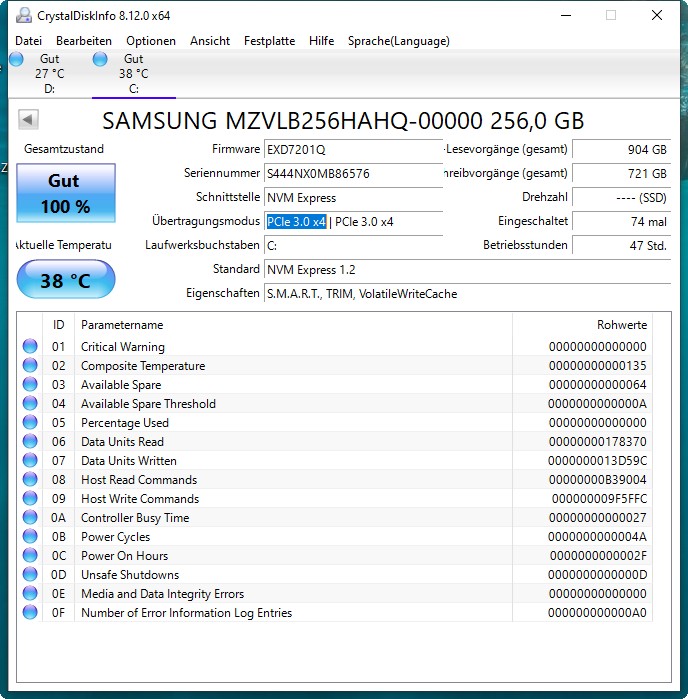Click the Gut 100 % health status button
This screenshot has height=699, width=688.
pyautogui.click(x=66, y=193)
